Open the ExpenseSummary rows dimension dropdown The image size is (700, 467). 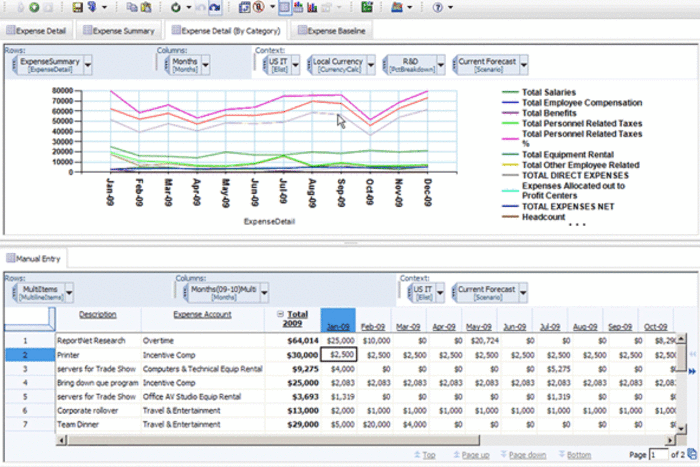(x=88, y=65)
